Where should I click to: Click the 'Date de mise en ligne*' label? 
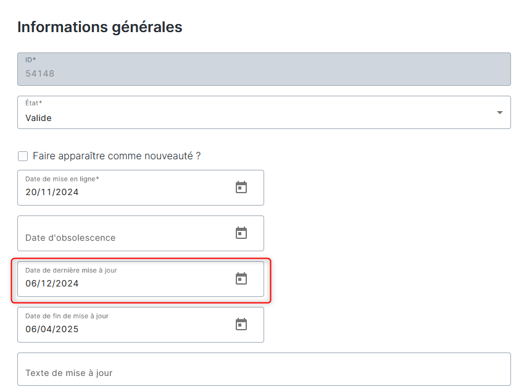click(62, 179)
